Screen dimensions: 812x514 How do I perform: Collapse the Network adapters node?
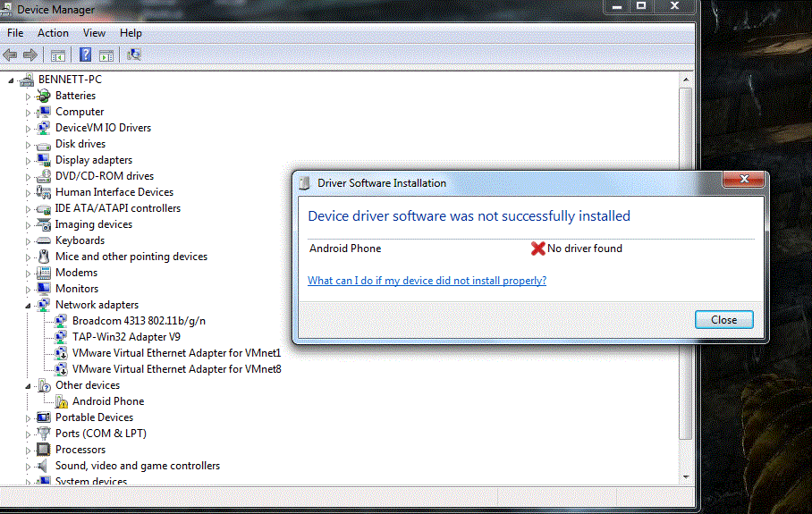(x=28, y=306)
